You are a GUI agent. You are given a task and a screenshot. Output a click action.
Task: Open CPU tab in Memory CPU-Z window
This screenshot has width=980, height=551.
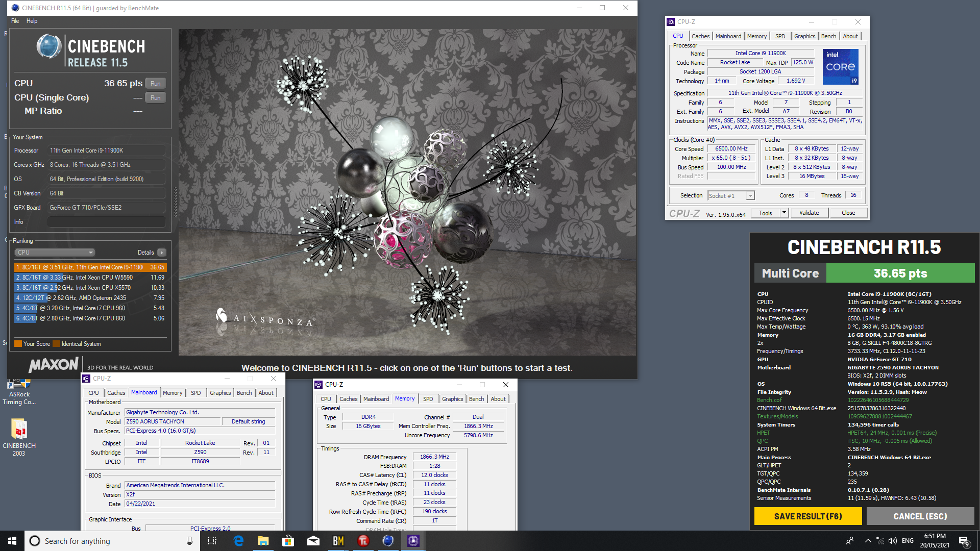(x=326, y=399)
